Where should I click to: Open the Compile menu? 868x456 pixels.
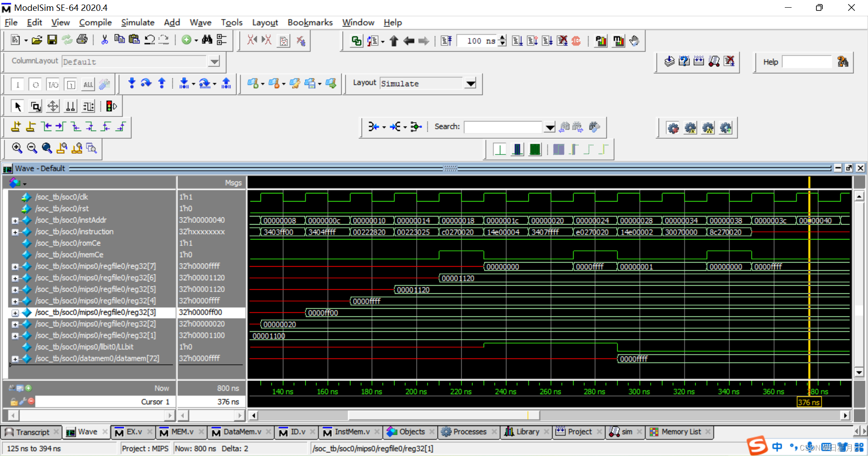(x=95, y=22)
